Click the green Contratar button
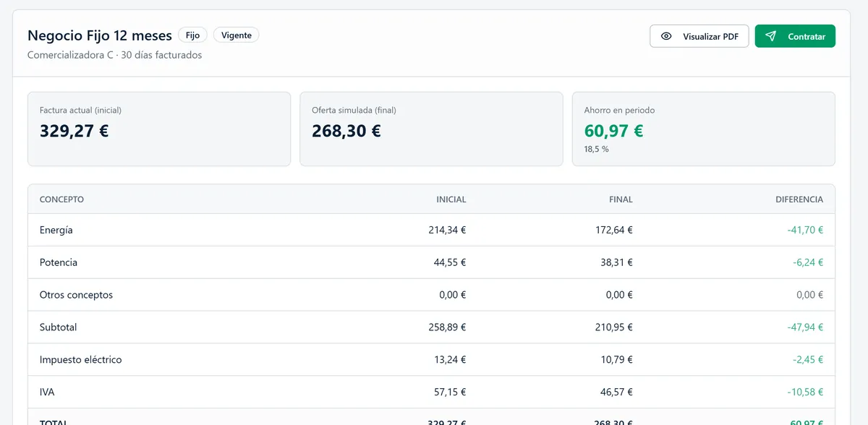The image size is (868, 425). coord(795,36)
